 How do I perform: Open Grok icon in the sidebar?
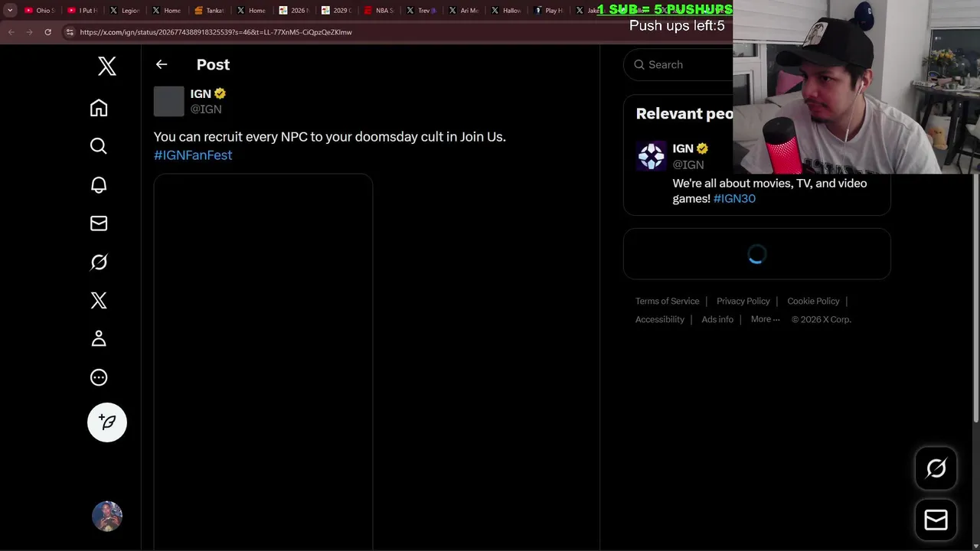(x=99, y=262)
